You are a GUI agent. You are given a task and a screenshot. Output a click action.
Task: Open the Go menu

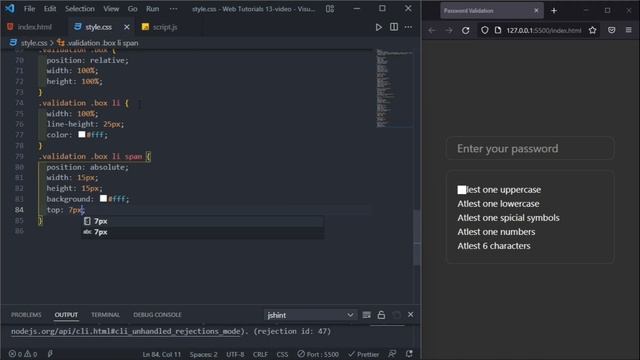point(132,9)
